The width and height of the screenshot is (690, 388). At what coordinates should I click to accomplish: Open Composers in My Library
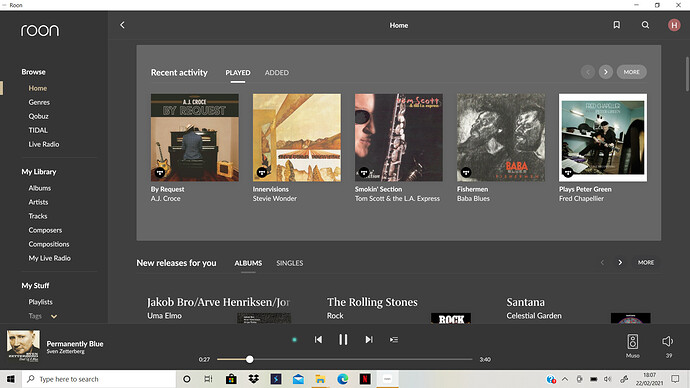tap(45, 230)
